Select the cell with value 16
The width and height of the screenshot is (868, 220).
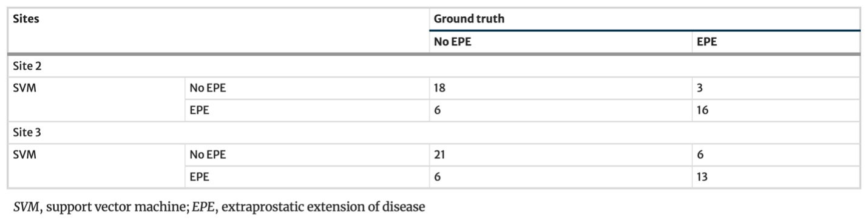coord(776,110)
